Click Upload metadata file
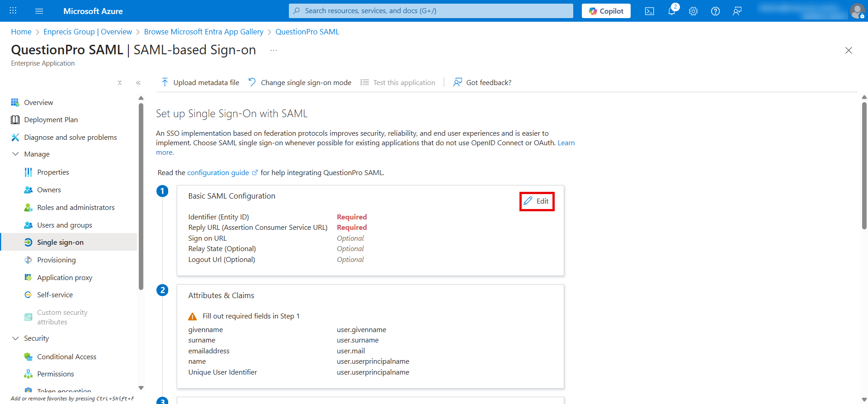The image size is (868, 404). [200, 82]
